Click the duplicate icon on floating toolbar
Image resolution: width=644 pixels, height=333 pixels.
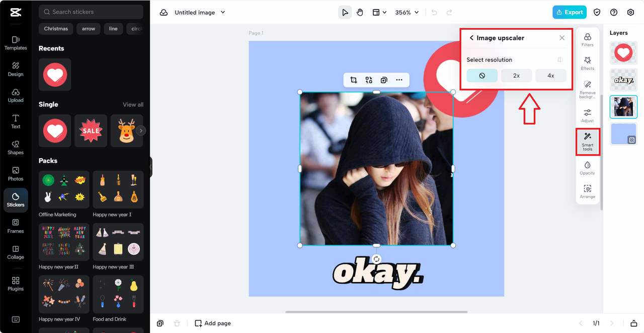384,80
